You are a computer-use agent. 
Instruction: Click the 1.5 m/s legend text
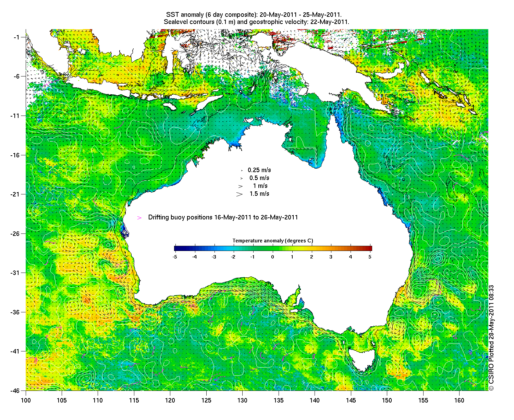click(x=259, y=194)
